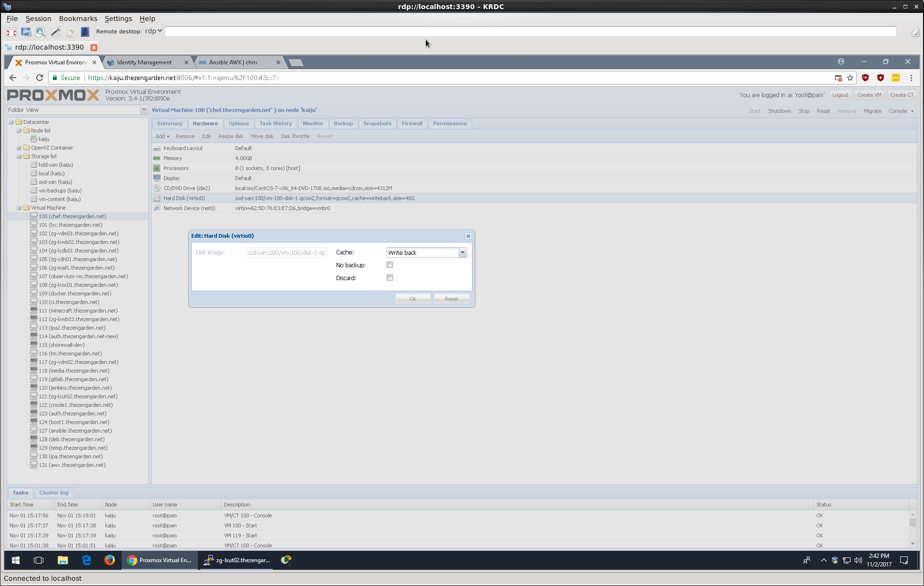
Task: Open the Console dropdown menu
Action: point(901,111)
